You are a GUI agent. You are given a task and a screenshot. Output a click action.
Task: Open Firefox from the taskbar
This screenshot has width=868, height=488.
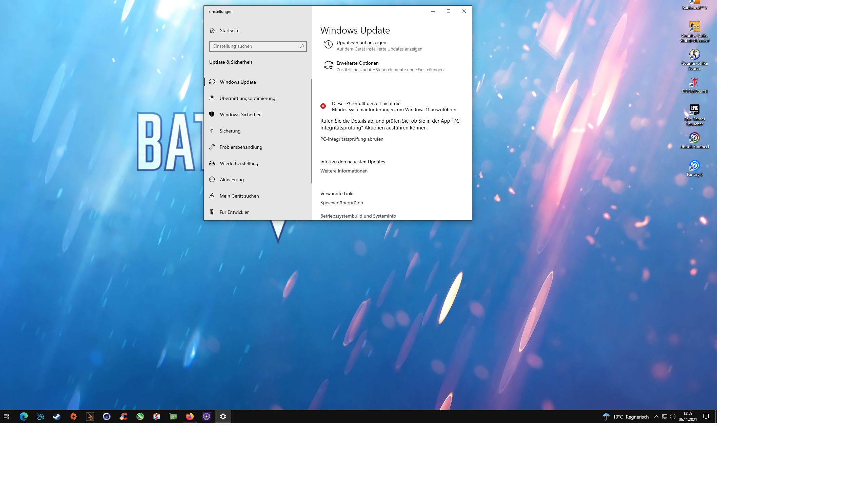[x=190, y=416]
